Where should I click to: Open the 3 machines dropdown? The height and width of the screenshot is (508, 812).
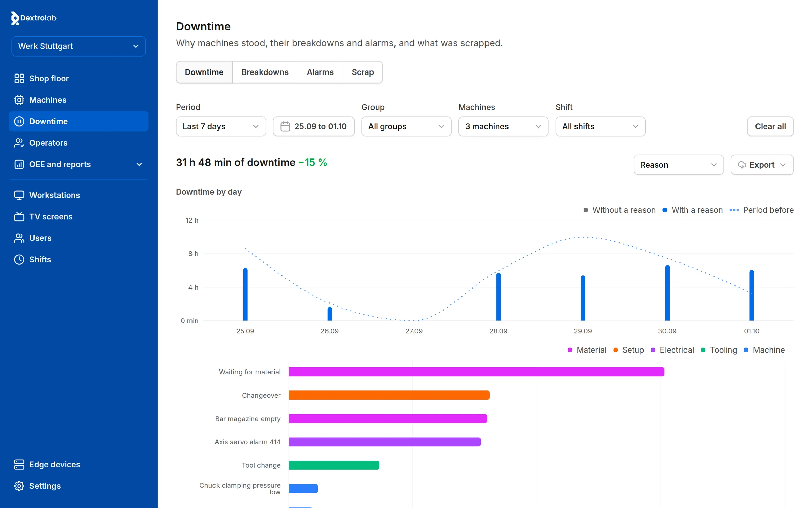click(503, 126)
